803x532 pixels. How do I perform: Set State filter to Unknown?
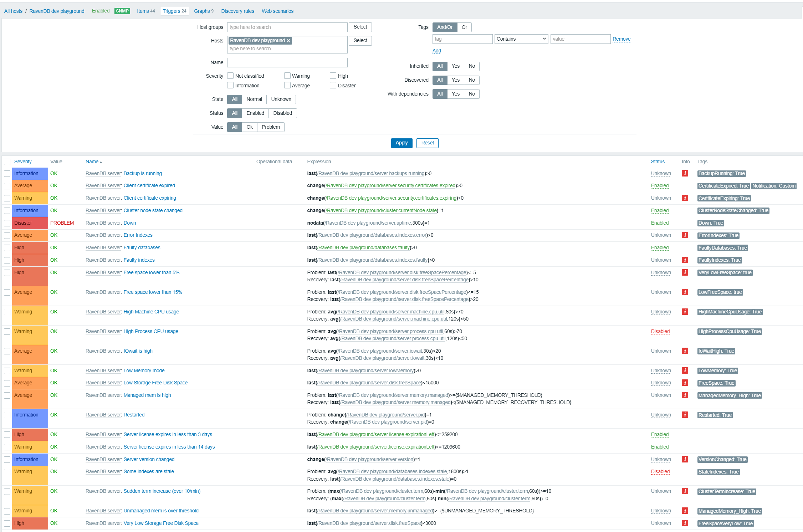pyautogui.click(x=281, y=99)
